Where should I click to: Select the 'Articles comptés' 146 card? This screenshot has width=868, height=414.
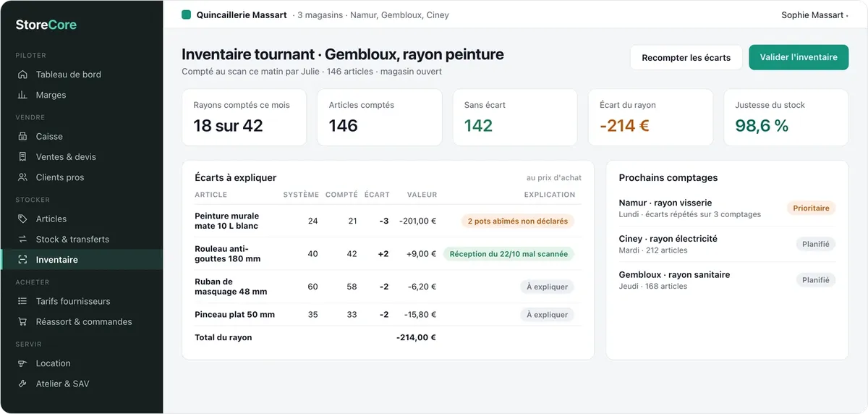pos(379,117)
